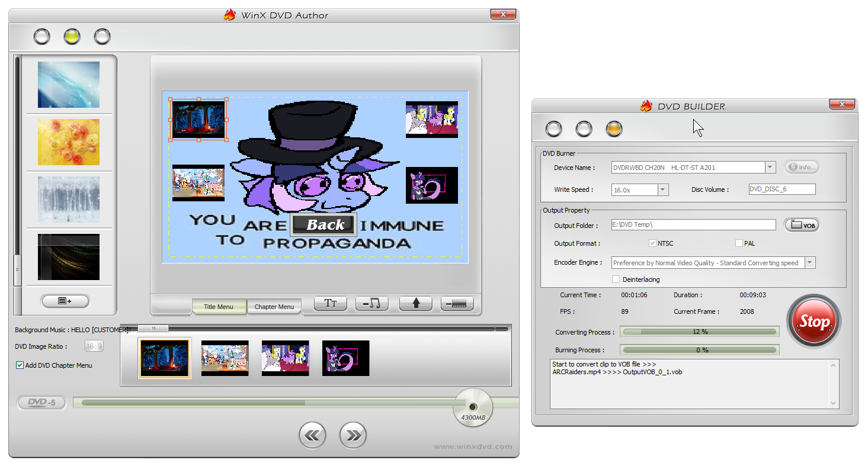The width and height of the screenshot is (868, 466).
Task: Click the DVD-5 disc type button
Action: [x=41, y=403]
